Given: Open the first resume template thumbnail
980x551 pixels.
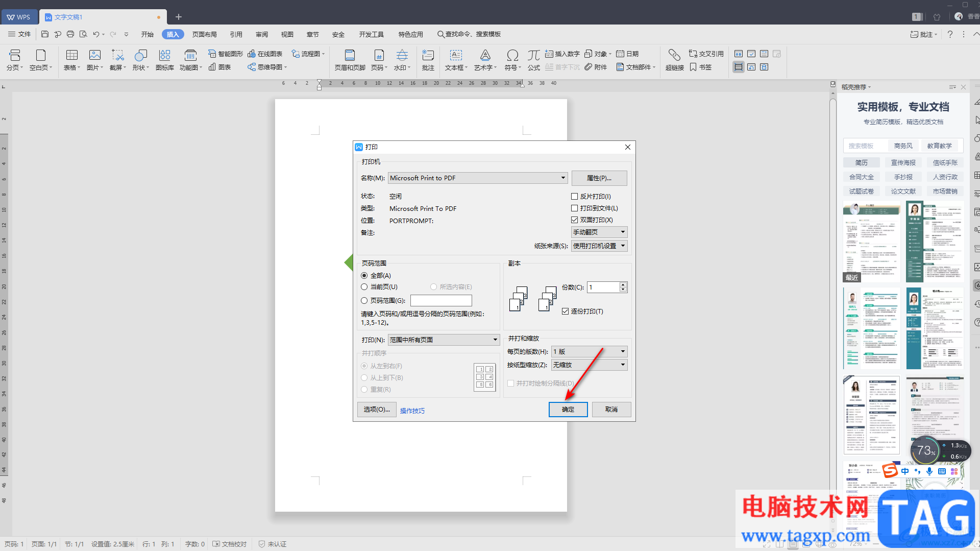Looking at the screenshot, I should pos(872,242).
